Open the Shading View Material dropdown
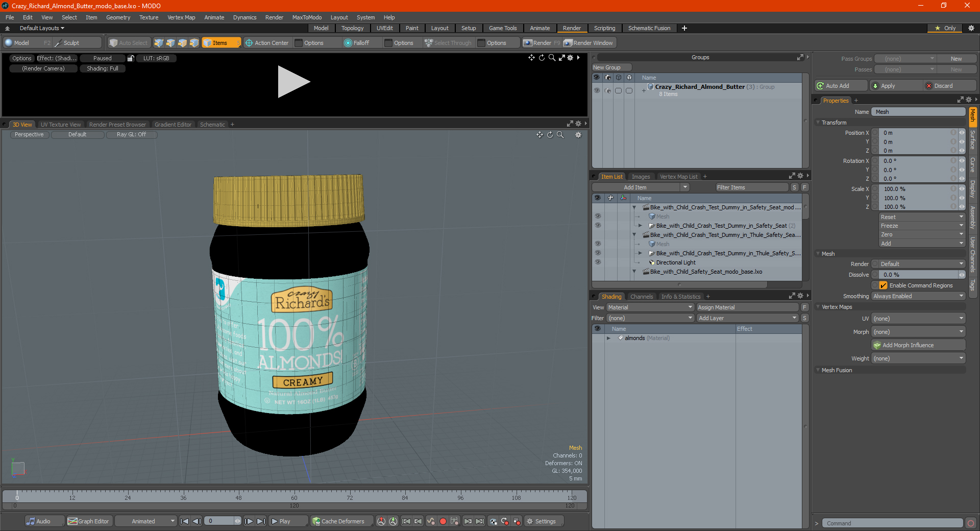The width and height of the screenshot is (980, 531). point(650,307)
